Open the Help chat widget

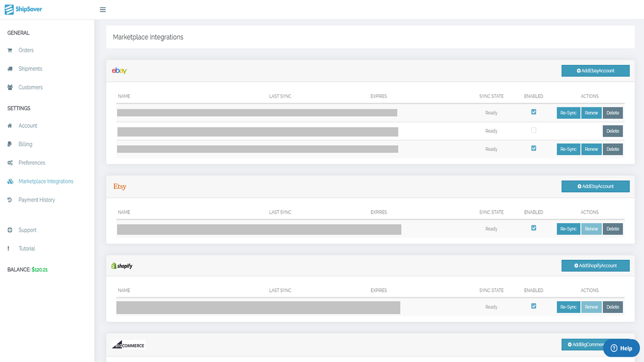pyautogui.click(x=621, y=348)
